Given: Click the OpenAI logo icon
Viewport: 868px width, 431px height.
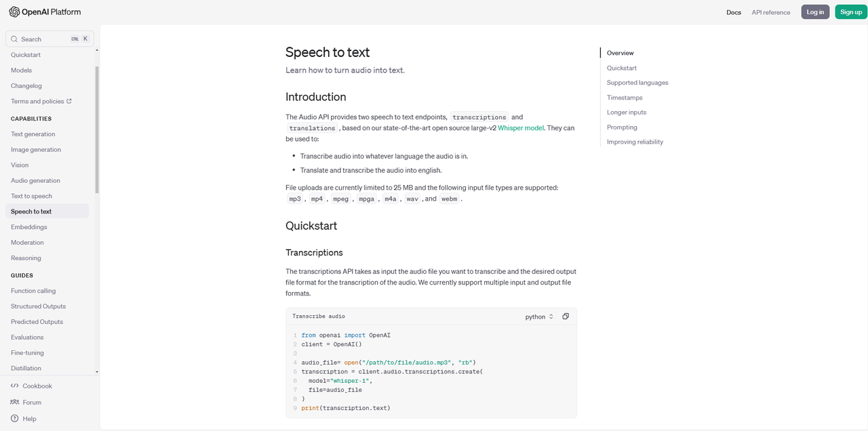Looking at the screenshot, I should point(14,12).
